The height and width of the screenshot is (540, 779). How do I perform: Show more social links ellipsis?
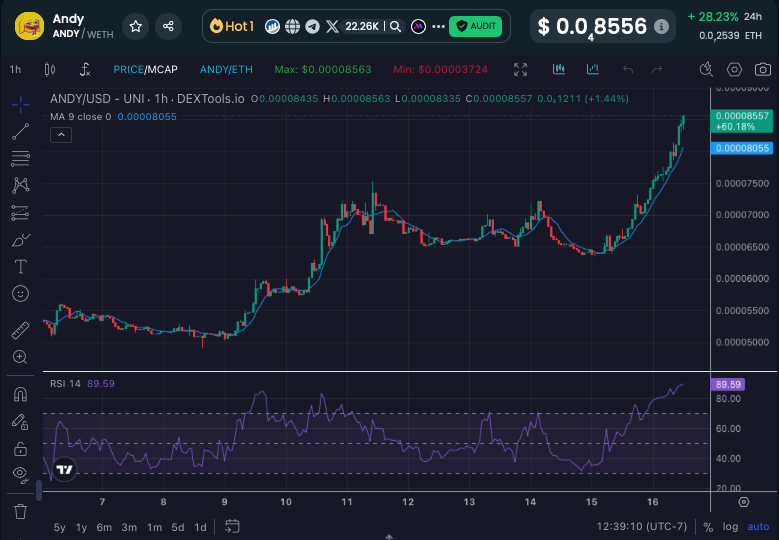438,26
